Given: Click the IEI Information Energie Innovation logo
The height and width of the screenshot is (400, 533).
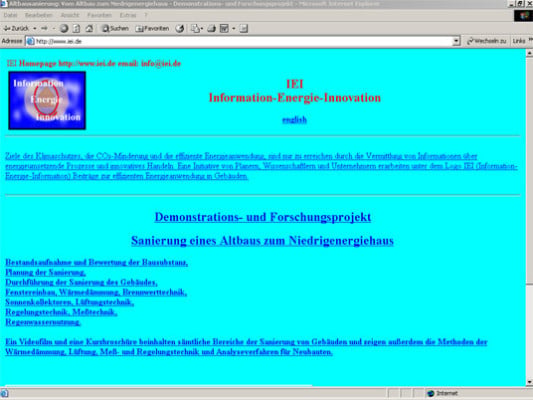Looking at the screenshot, I should [47, 101].
